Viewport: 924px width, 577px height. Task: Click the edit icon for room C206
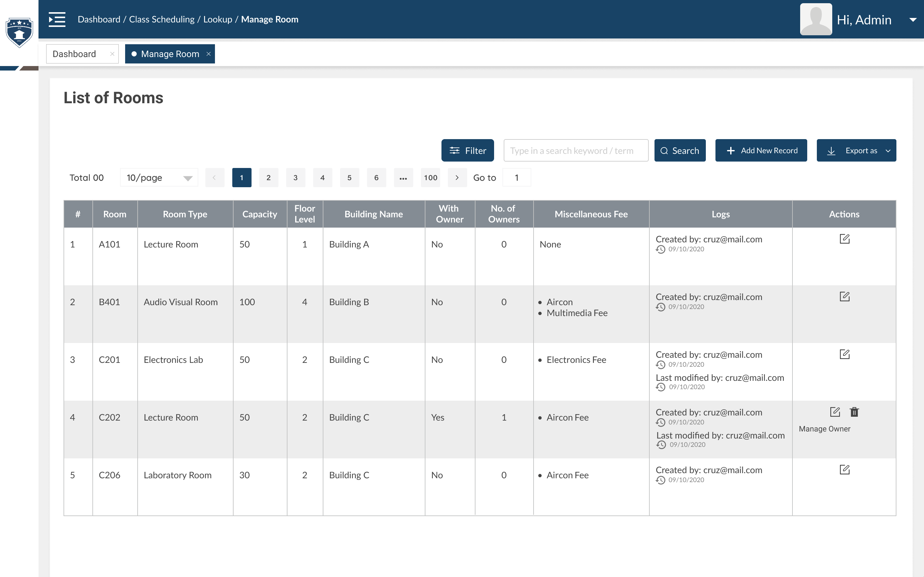point(844,470)
